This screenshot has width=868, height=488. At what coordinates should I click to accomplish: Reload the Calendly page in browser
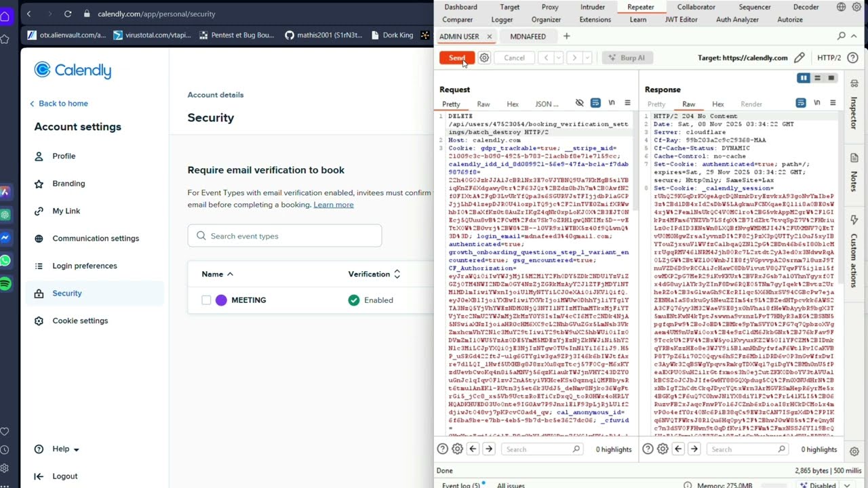click(x=68, y=14)
